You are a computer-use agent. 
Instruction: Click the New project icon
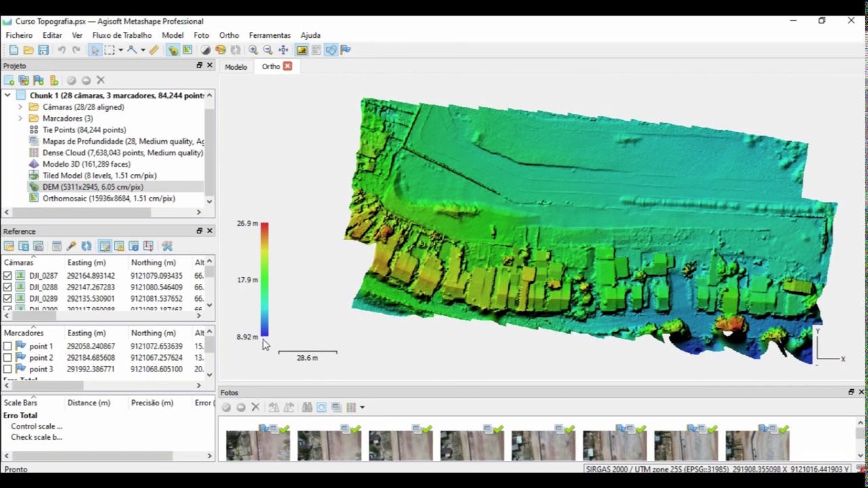click(x=14, y=50)
